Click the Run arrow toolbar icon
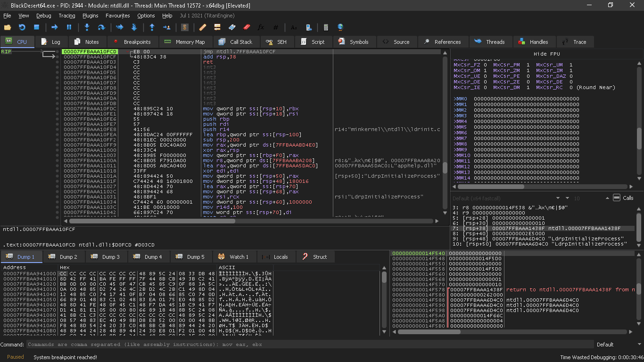 point(54,27)
